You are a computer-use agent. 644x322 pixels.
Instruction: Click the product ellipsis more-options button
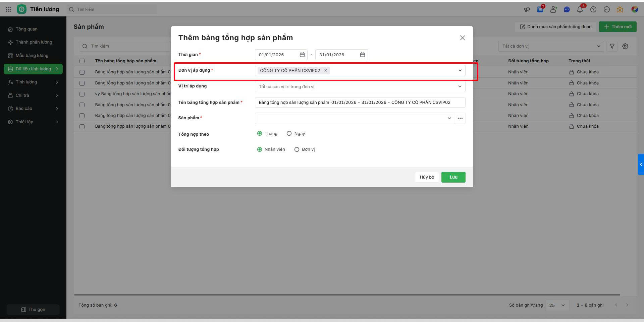click(x=460, y=118)
